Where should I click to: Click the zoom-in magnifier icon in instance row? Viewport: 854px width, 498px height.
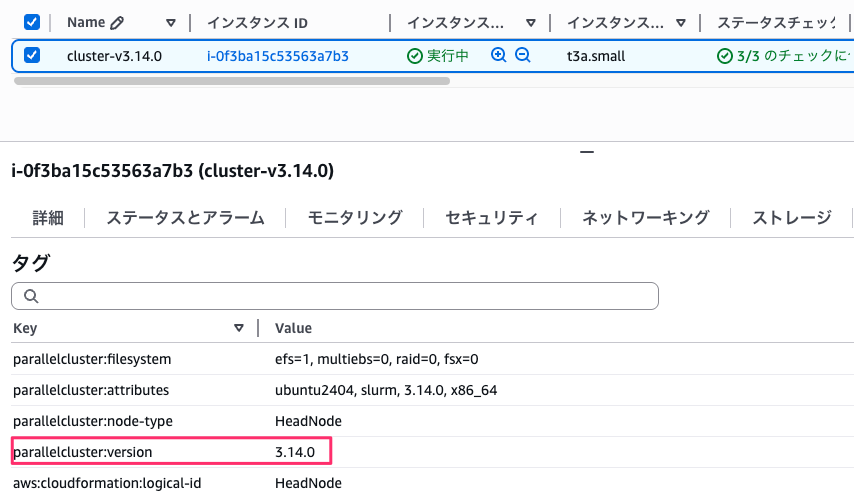tap(499, 56)
